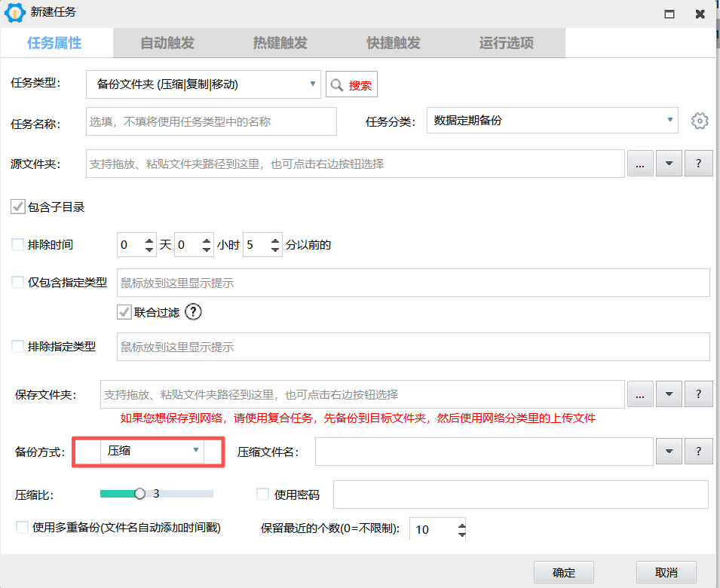Click the 压缩比 slider handle

[x=139, y=494]
